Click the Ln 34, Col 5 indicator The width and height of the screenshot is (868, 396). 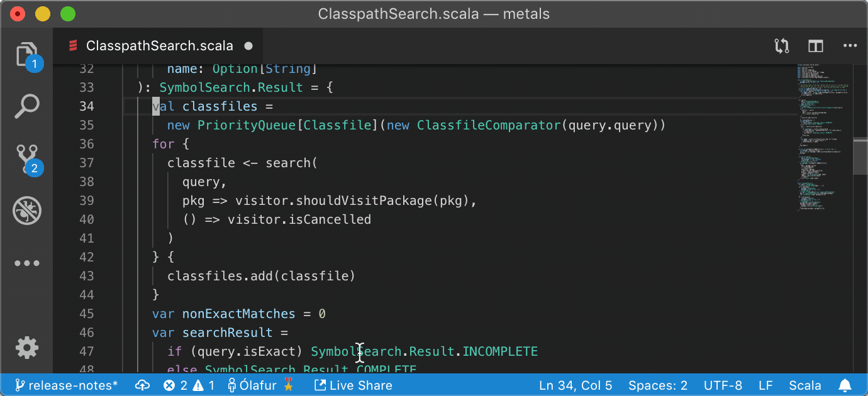576,385
